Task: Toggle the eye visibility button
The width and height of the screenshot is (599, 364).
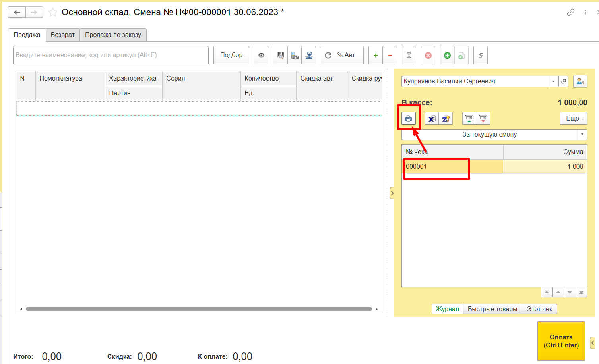Action: pos(261,55)
